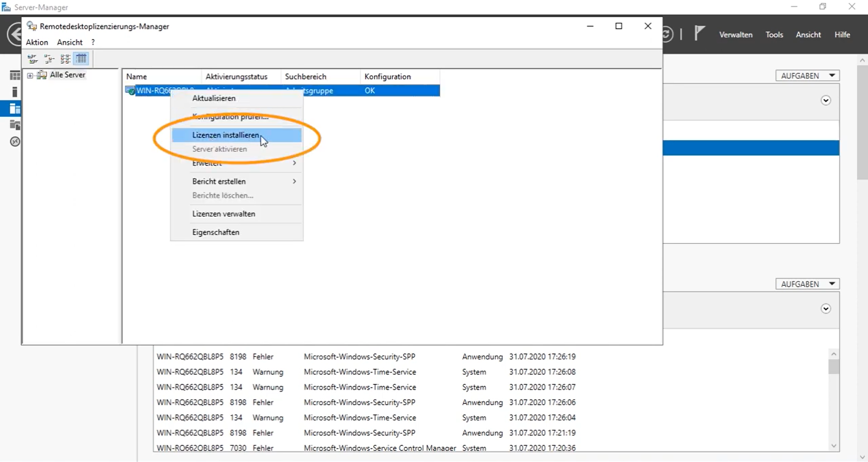Select Eigenschaften in the context menu

tap(216, 232)
